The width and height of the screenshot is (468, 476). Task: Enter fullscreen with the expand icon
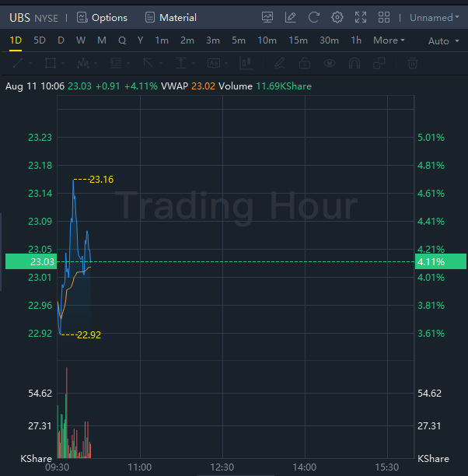click(x=361, y=17)
